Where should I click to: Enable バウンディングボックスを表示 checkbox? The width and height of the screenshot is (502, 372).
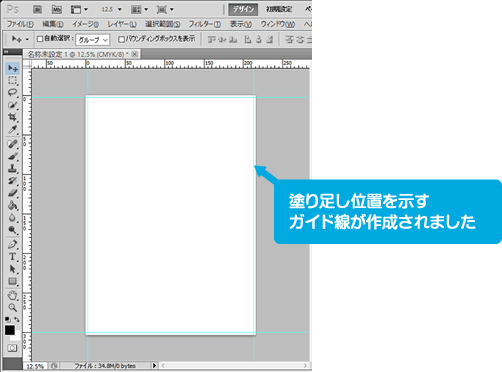[122, 39]
